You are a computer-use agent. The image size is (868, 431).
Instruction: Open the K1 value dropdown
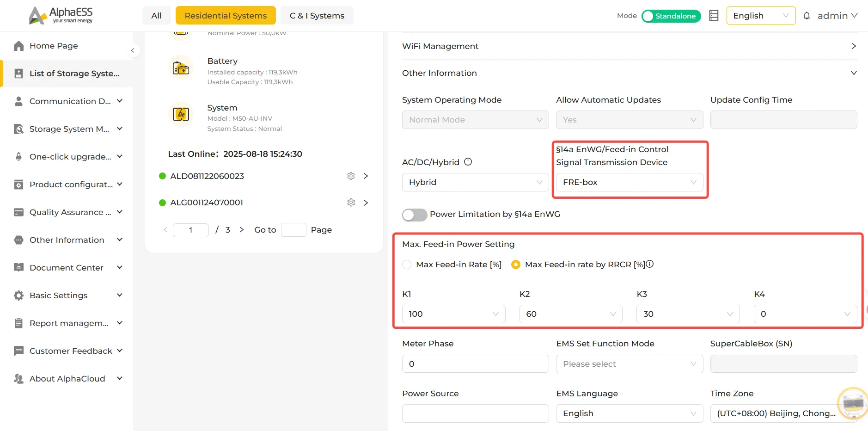coord(454,314)
